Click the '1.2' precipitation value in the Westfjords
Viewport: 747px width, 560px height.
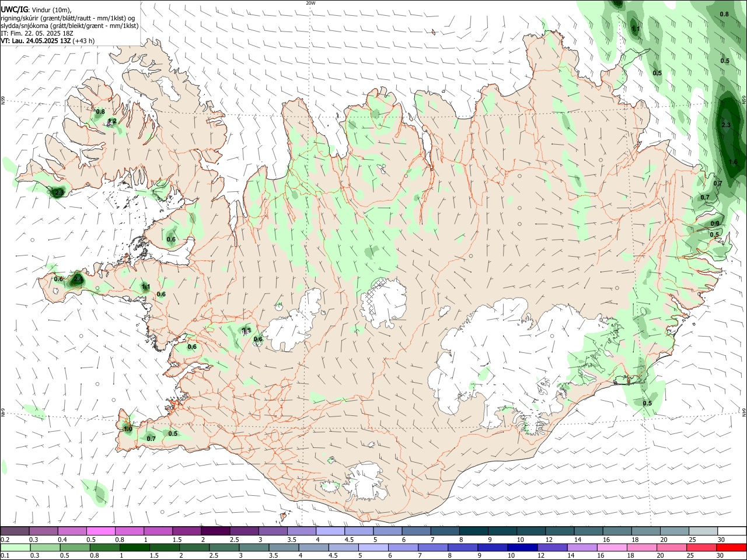click(x=113, y=121)
